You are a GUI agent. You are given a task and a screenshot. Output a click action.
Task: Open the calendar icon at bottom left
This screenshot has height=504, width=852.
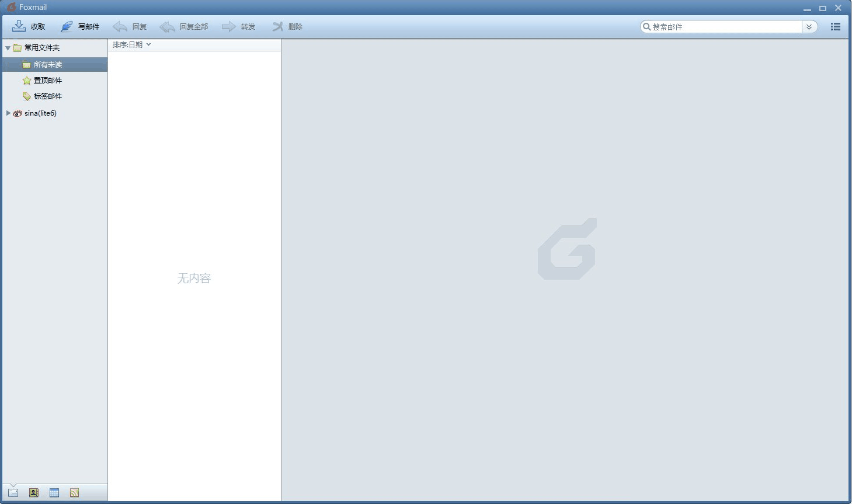[x=54, y=492]
